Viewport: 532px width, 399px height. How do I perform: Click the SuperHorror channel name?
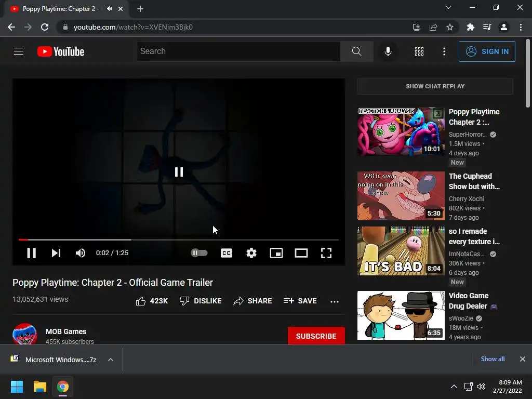[468, 135]
